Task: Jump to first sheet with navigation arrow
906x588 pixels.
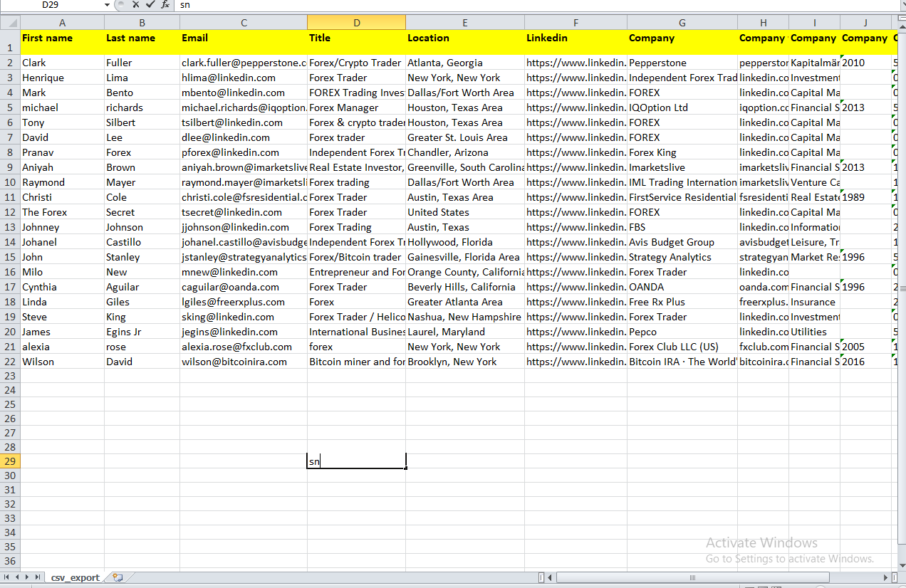Action: 6,577
